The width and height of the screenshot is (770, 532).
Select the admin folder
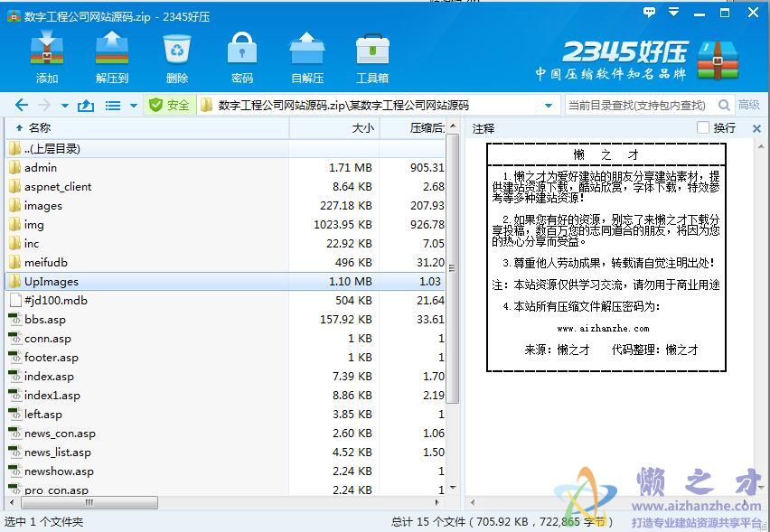(x=226, y=168)
